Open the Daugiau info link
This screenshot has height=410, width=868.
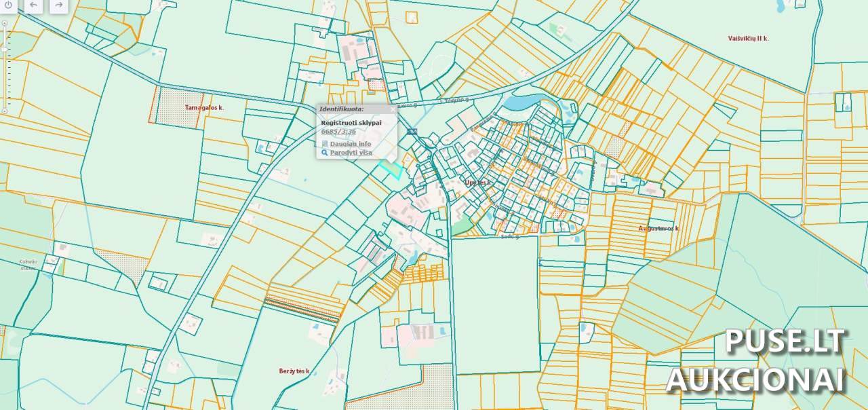click(x=350, y=144)
